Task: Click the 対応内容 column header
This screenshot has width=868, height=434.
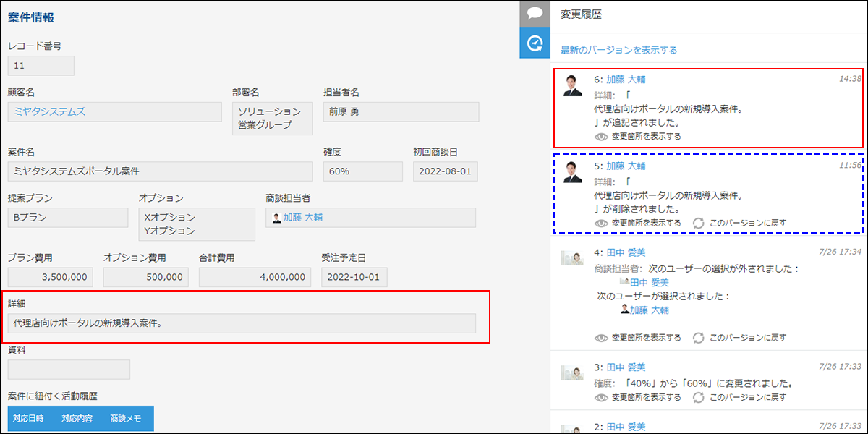Action: [x=77, y=418]
